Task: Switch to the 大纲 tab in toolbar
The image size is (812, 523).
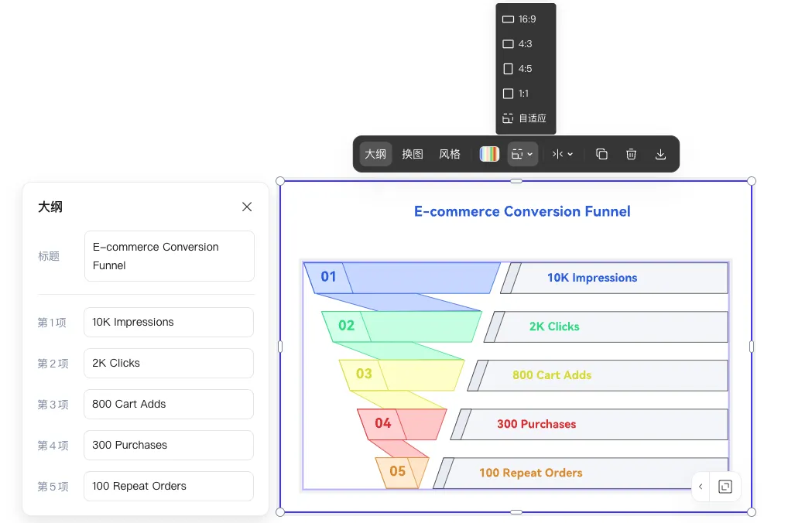Action: [x=375, y=154]
